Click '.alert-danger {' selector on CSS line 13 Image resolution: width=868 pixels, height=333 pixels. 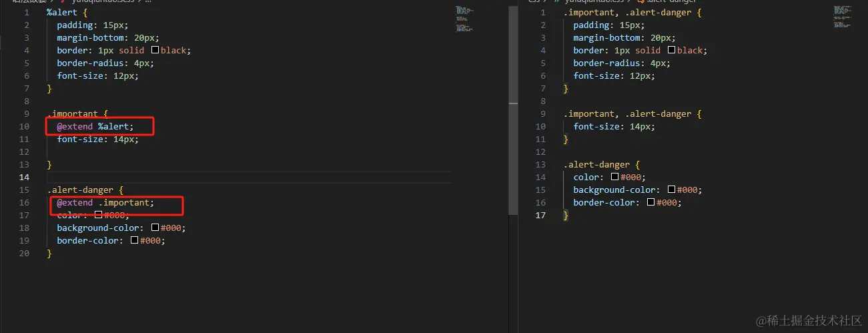(602, 164)
